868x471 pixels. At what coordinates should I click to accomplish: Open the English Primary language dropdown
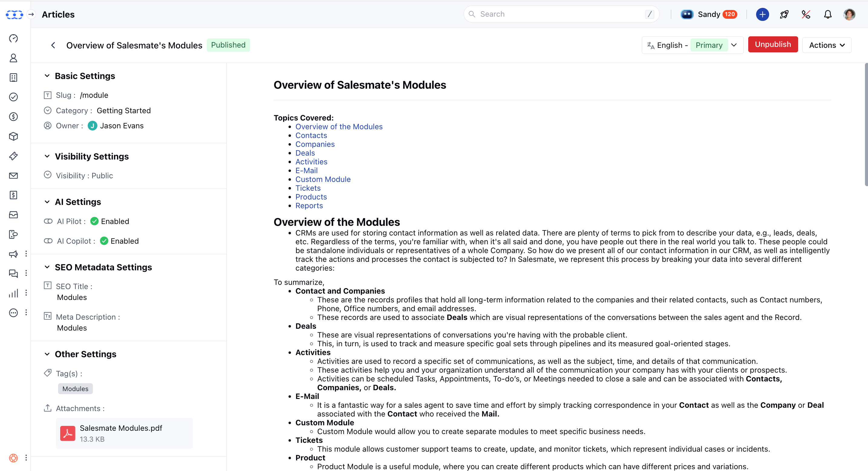click(693, 45)
